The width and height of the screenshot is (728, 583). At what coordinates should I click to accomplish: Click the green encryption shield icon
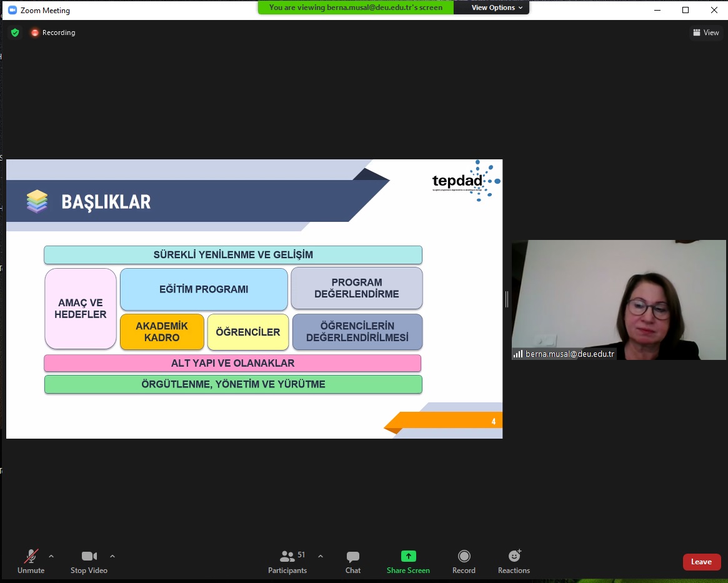click(15, 32)
